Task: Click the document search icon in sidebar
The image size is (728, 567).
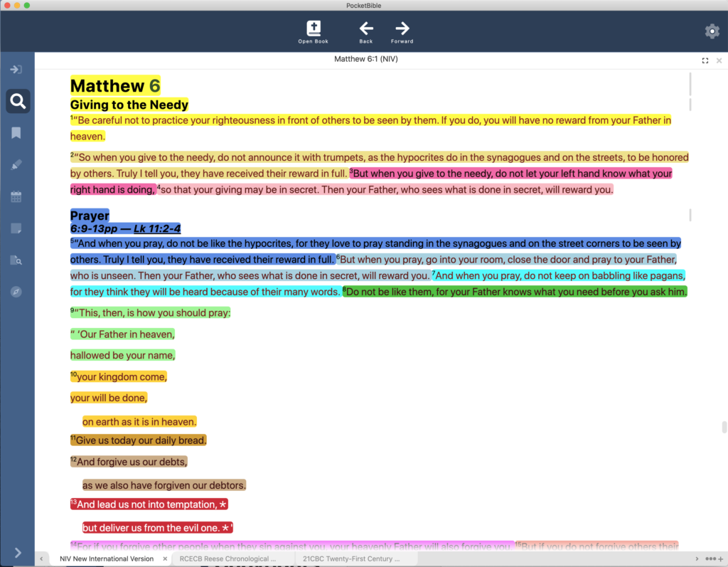Action: tap(16, 260)
